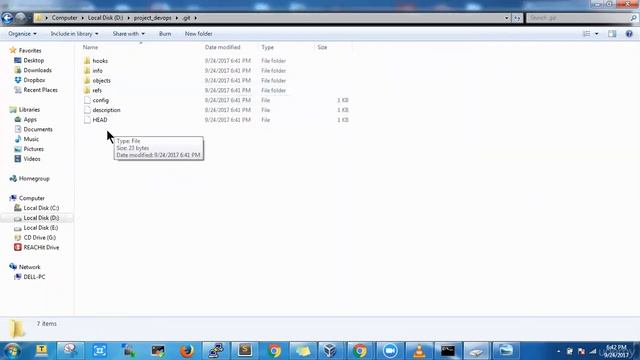The image size is (640, 360).
Task: Click the Burn button
Action: click(x=165, y=34)
